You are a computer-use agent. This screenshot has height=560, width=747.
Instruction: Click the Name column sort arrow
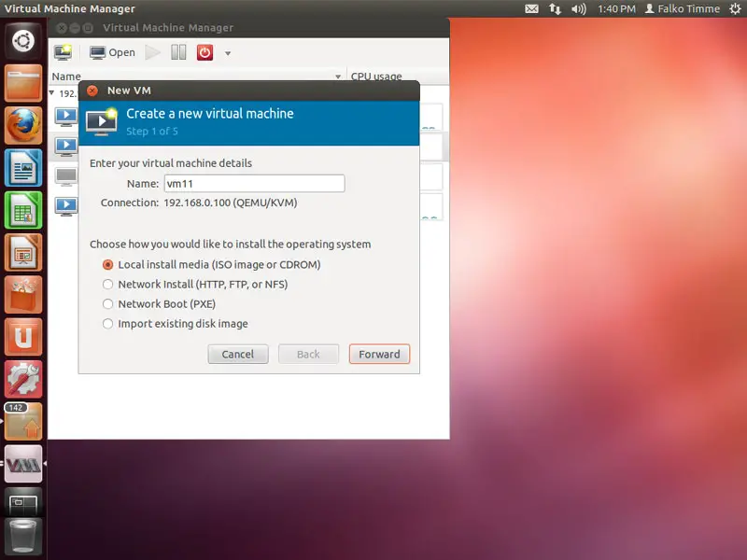[338, 77]
